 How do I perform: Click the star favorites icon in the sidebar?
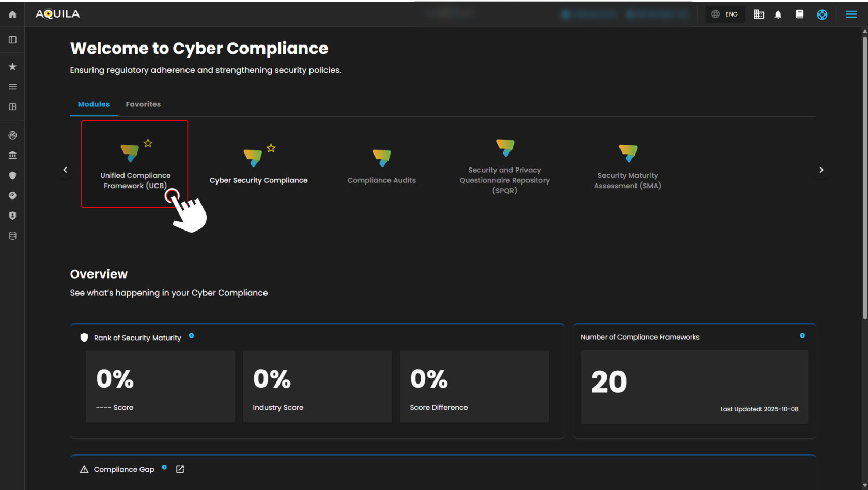tap(12, 67)
